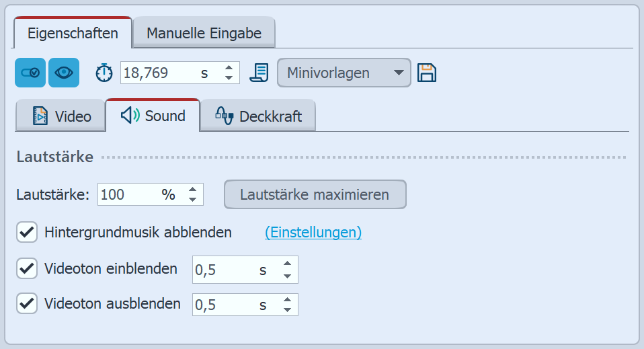Disable Videoton ausblenden checkbox

28,303
